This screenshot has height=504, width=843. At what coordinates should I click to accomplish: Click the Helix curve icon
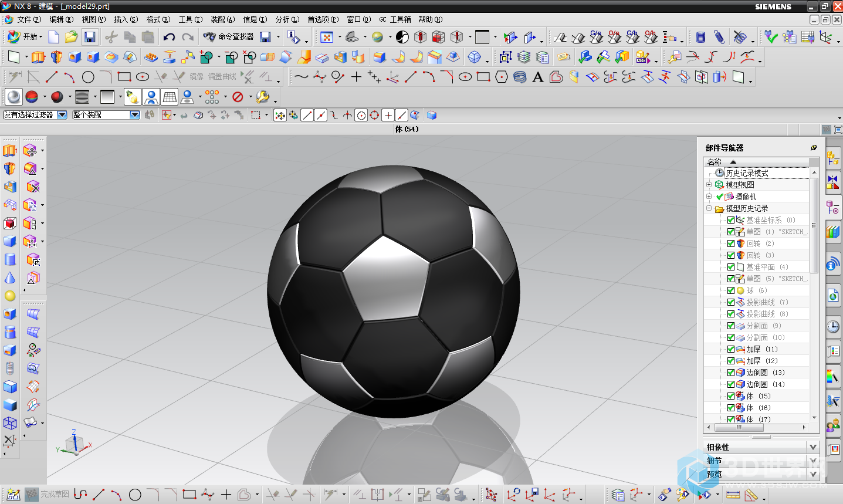point(520,77)
